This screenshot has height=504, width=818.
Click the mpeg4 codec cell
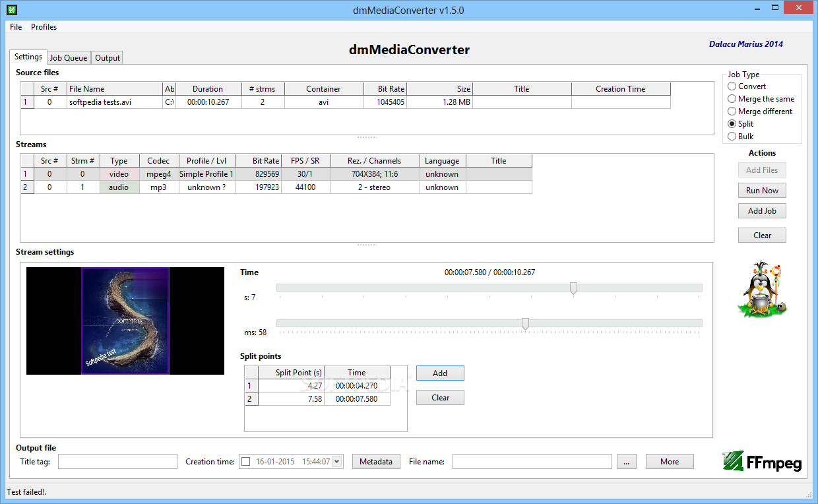158,174
